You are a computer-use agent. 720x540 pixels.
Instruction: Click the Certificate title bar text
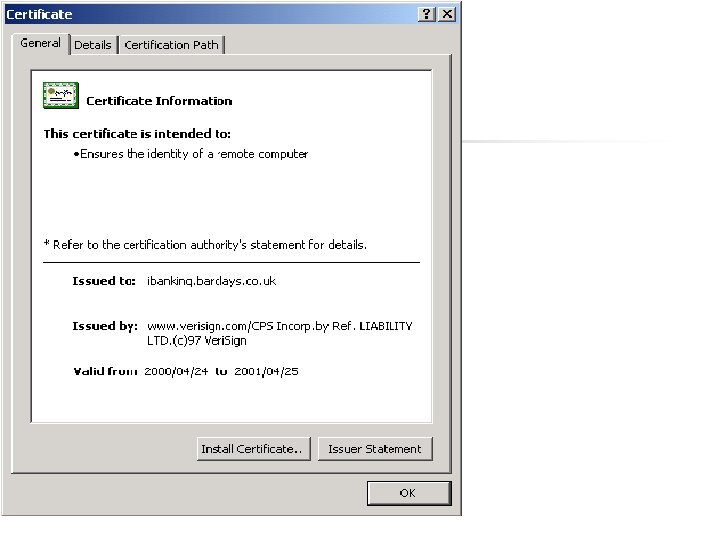coord(39,15)
